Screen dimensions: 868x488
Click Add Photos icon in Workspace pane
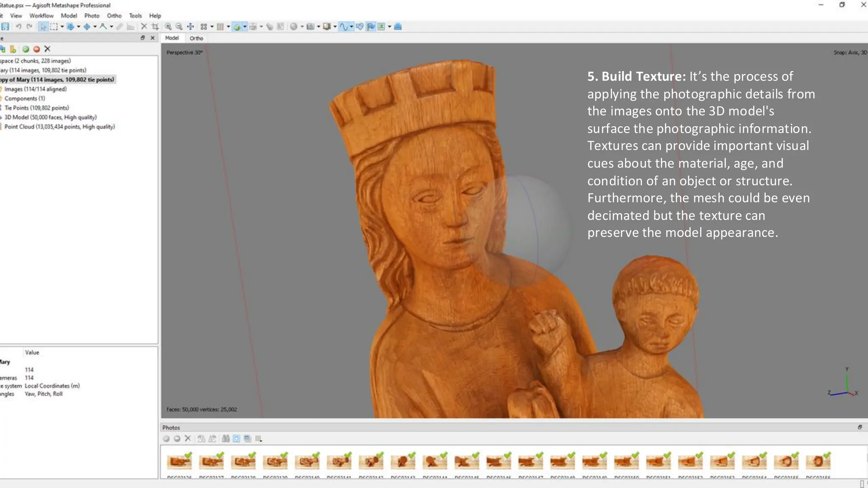3,49
